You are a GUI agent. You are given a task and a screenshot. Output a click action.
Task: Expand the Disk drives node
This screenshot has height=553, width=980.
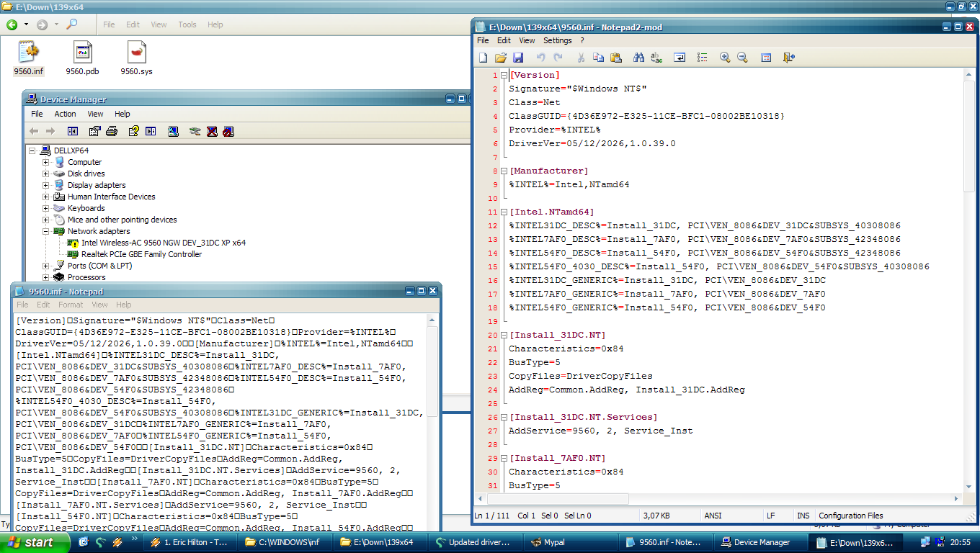pyautogui.click(x=46, y=174)
